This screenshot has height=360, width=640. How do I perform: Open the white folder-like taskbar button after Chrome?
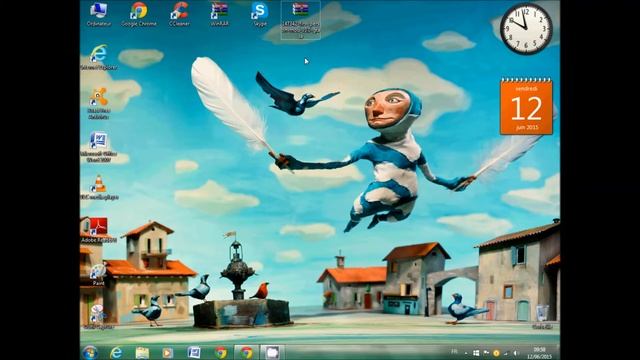click(272, 352)
